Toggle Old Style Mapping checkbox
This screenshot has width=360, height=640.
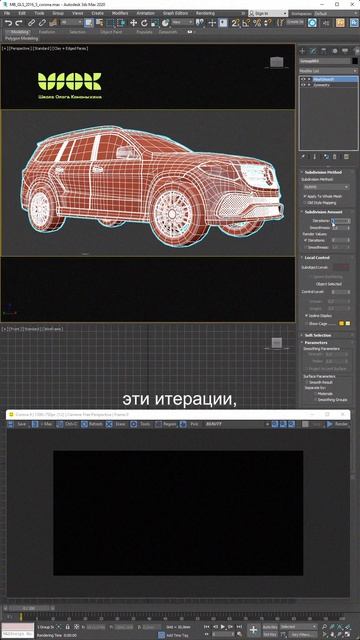[x=306, y=202]
